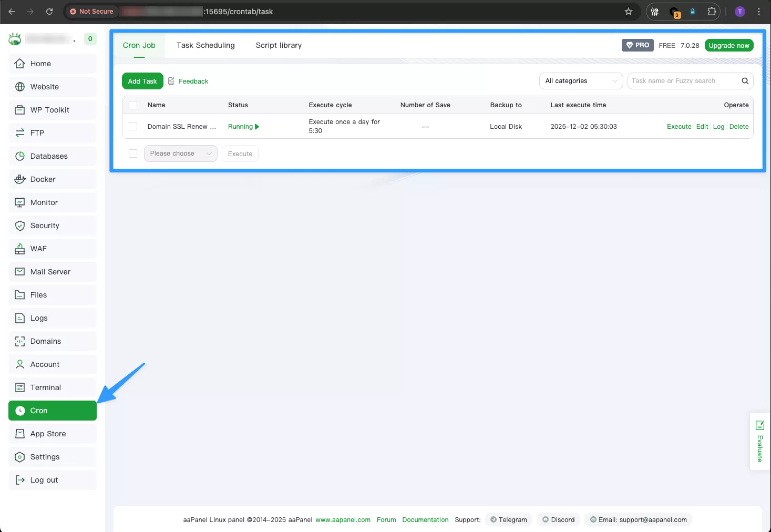Viewport: 771px width, 532px height.
Task: Check the batch action checkbox below table
Action: pyautogui.click(x=133, y=154)
